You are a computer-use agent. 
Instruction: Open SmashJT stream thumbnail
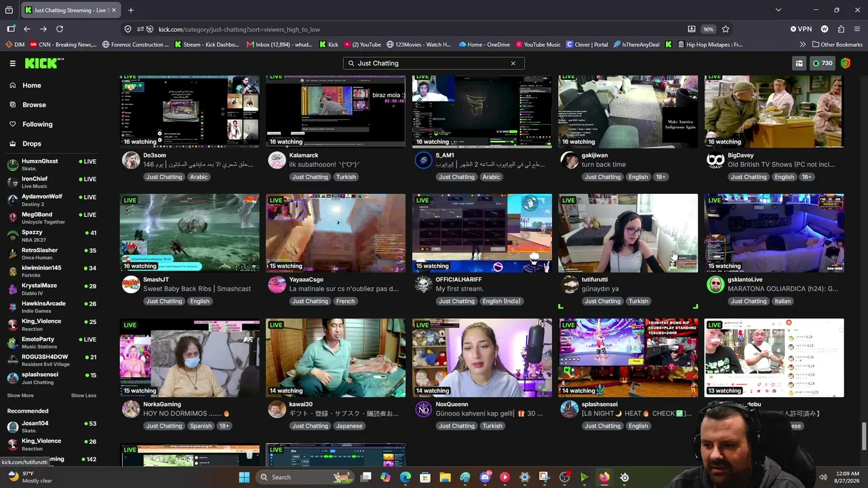[190, 233]
